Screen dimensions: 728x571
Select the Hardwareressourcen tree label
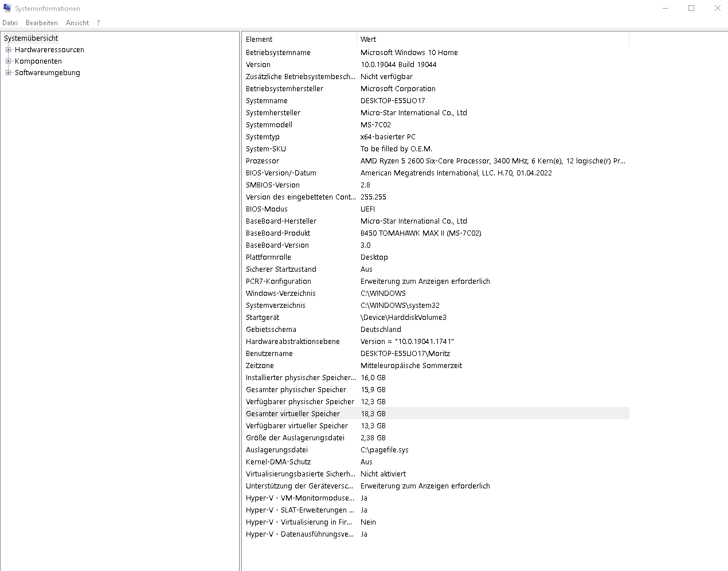coord(49,50)
